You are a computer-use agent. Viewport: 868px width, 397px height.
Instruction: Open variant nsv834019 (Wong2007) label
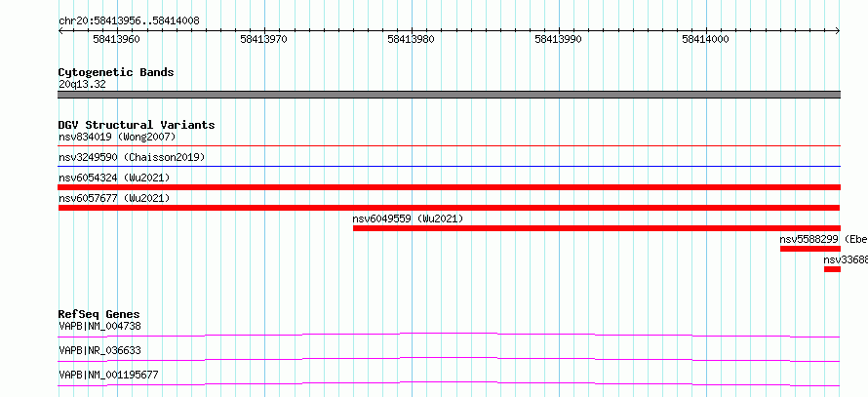pyautogui.click(x=117, y=137)
